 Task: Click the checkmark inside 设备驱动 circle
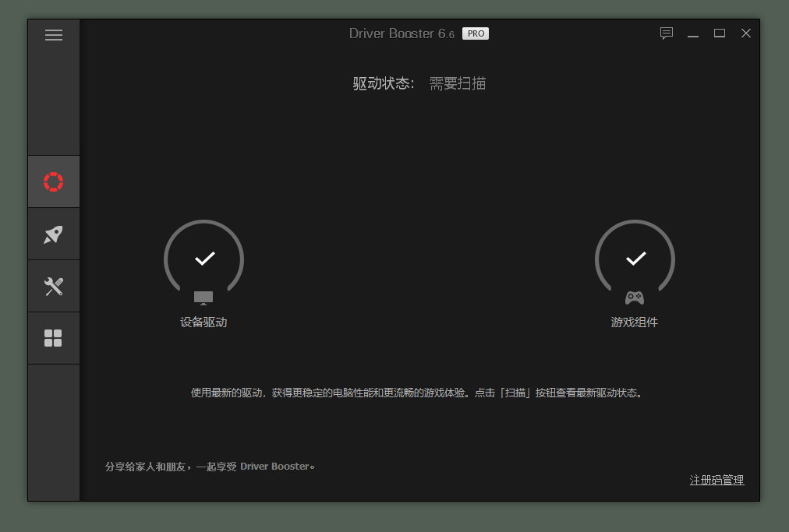pyautogui.click(x=203, y=258)
